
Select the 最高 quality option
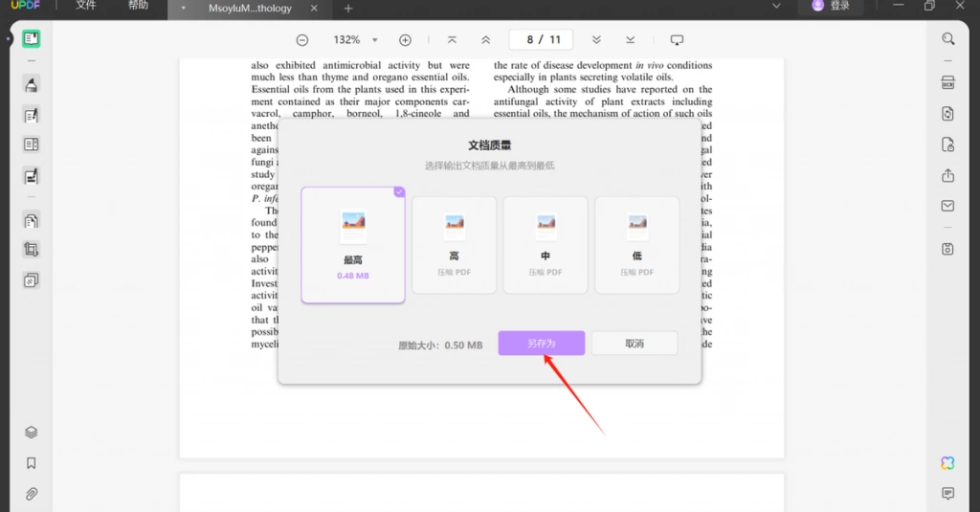(x=353, y=245)
